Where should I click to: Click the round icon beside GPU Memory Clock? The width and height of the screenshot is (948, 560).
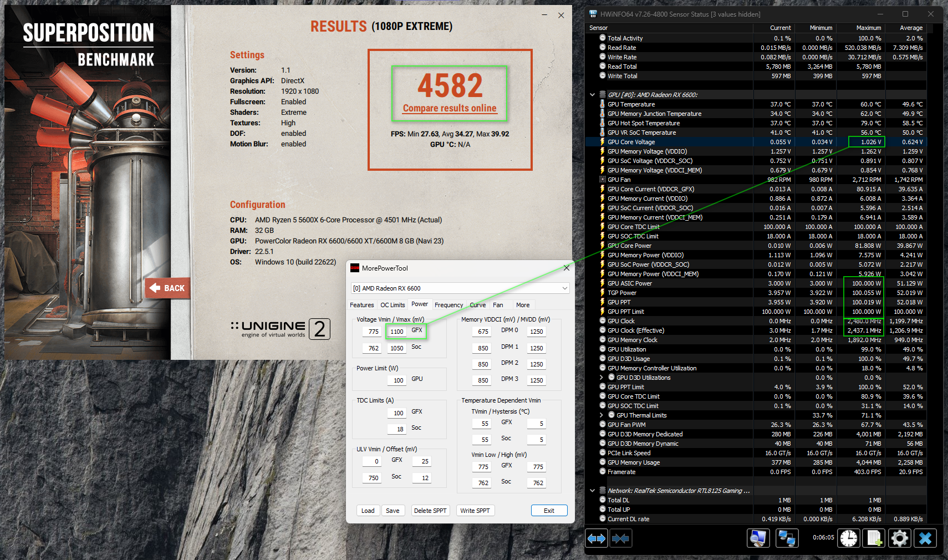click(x=603, y=340)
